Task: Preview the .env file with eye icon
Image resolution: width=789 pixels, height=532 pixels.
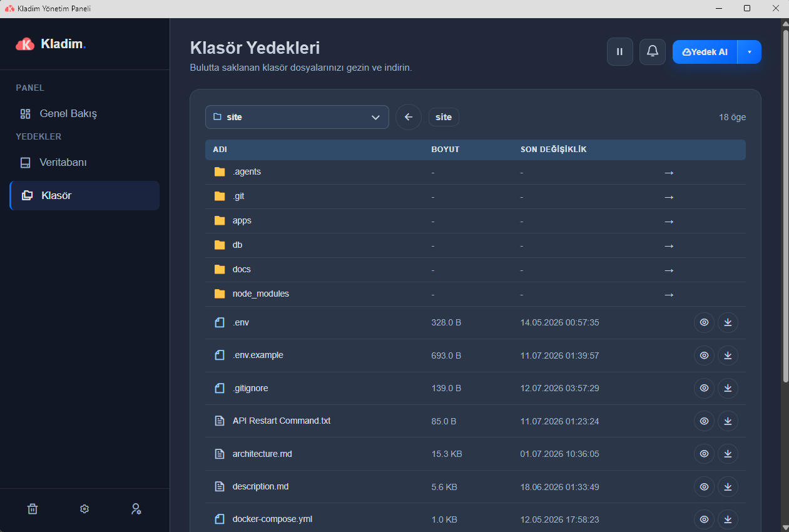Action: pyautogui.click(x=705, y=322)
